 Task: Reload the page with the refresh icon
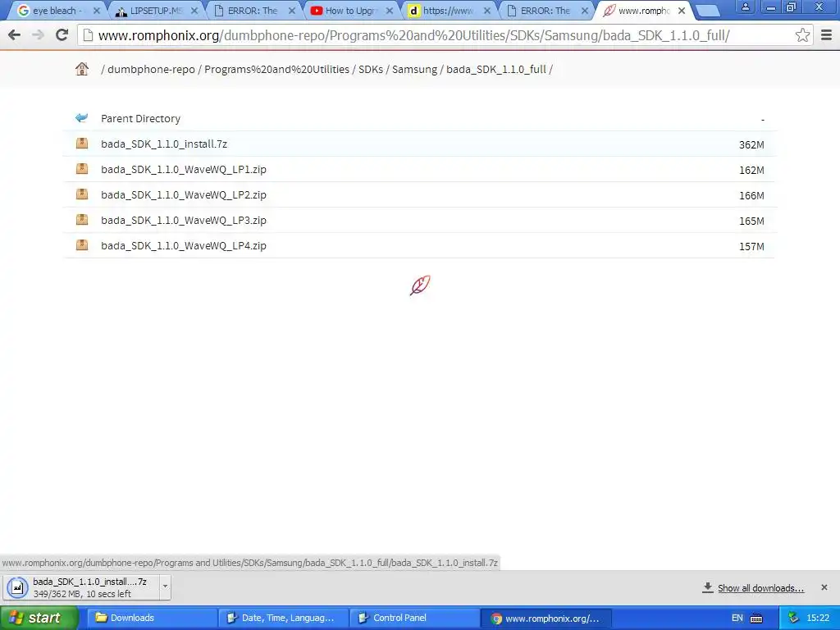click(x=62, y=35)
